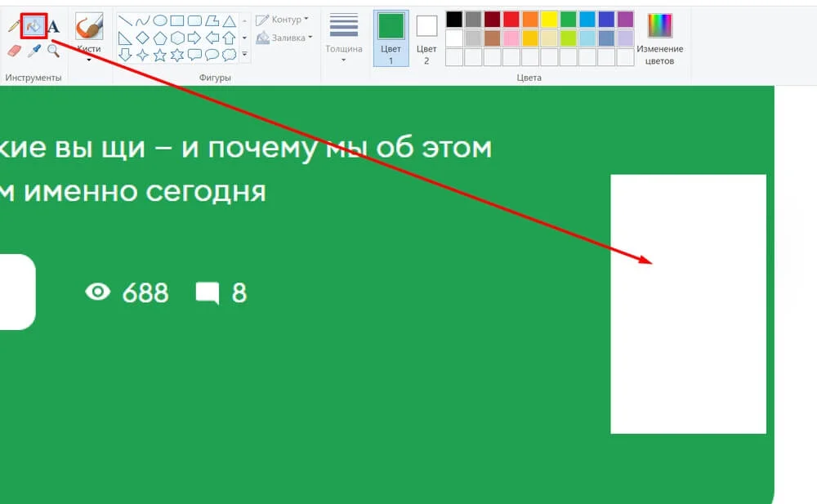Select the Pencil tool
817x504 pixels.
(15, 25)
